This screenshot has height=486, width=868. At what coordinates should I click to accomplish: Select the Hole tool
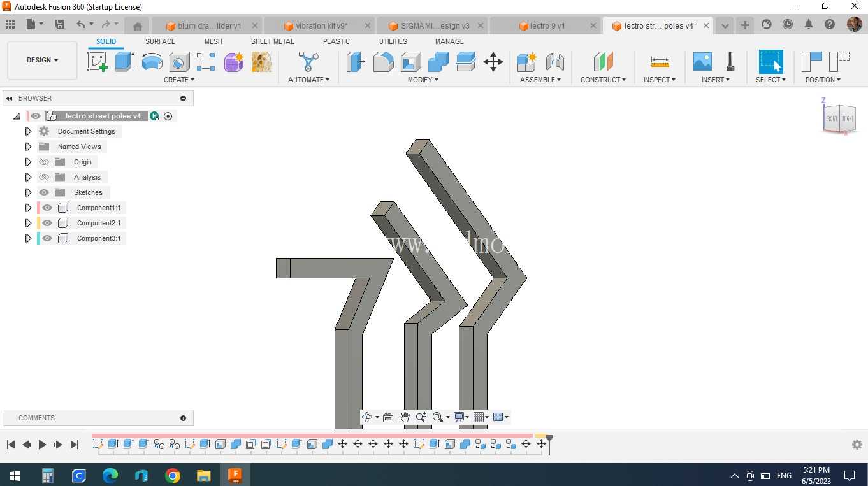point(179,62)
